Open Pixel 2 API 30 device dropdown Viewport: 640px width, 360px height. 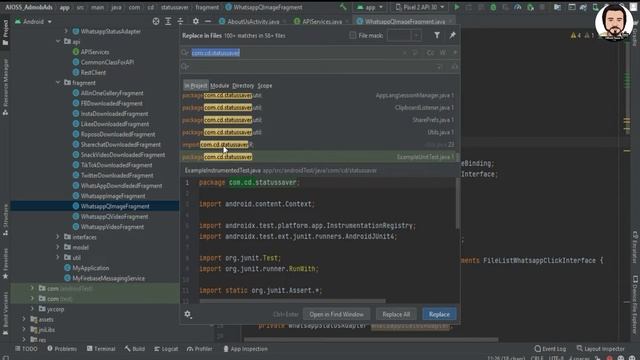tap(420, 7)
